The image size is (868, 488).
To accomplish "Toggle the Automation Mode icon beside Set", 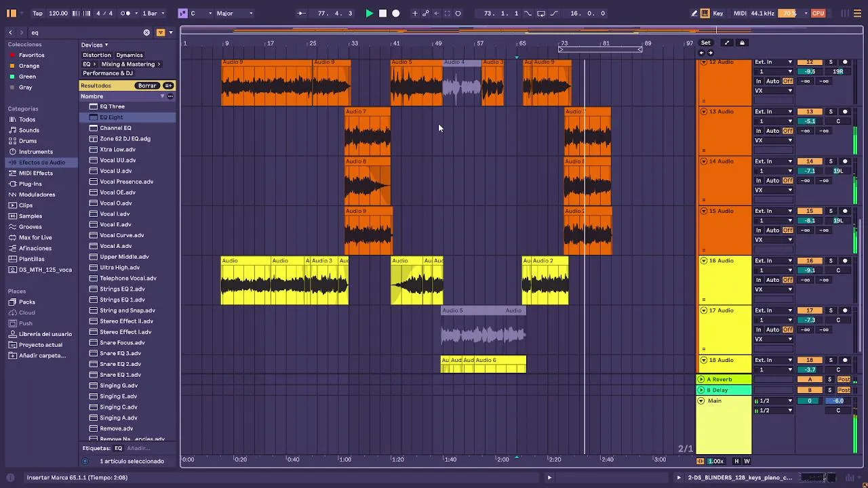I will click(727, 43).
